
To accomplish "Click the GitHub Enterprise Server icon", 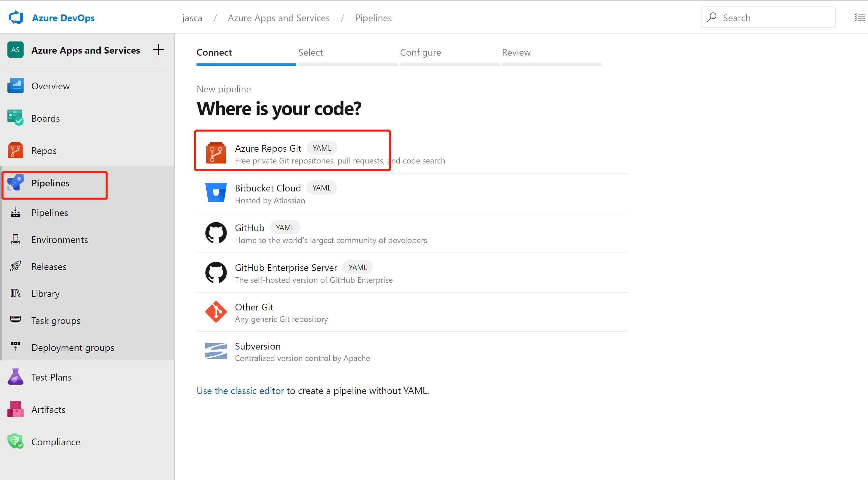I will tap(216, 272).
